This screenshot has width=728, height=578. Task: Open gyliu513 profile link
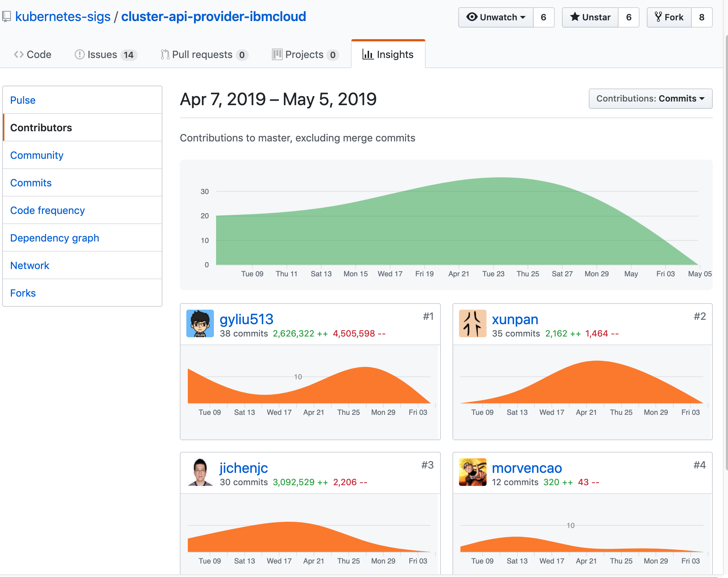click(x=246, y=319)
